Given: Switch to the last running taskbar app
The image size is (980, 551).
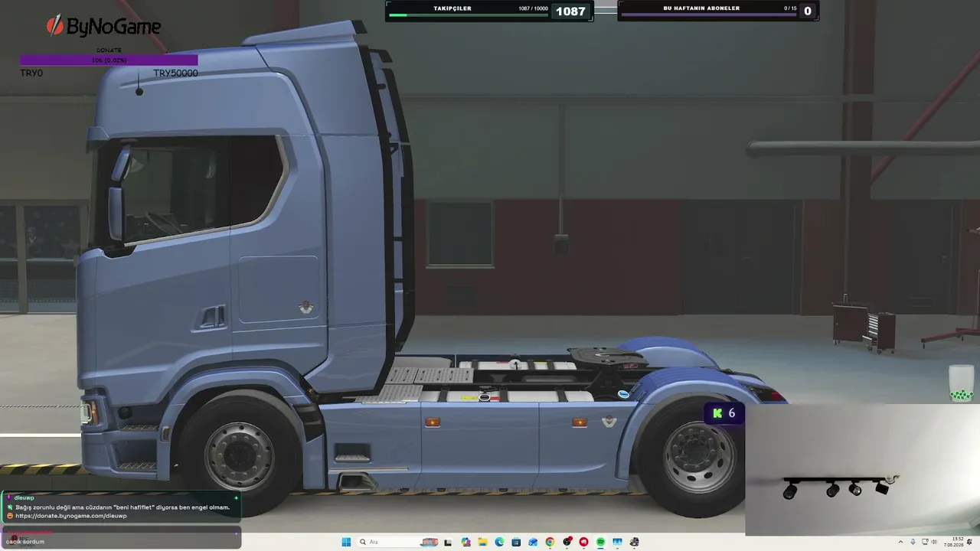Looking at the screenshot, I should tap(634, 542).
